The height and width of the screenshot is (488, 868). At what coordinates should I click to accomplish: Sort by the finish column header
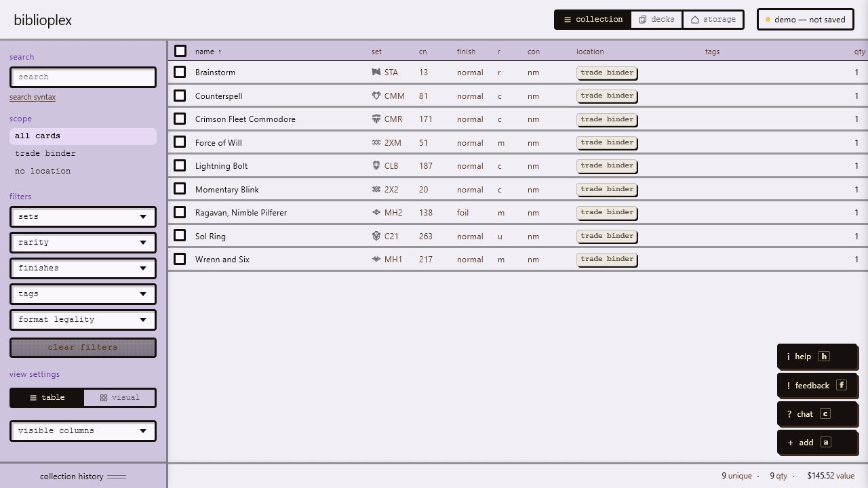coord(466,52)
